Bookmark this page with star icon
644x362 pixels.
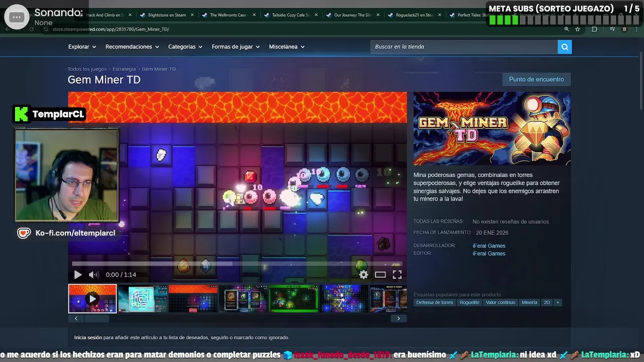[578, 29]
